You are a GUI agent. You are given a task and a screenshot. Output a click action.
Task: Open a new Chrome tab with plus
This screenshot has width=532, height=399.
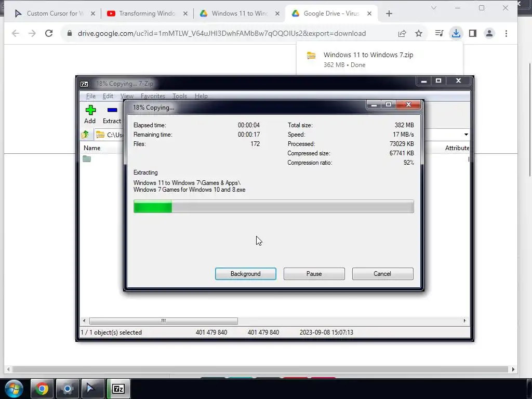pyautogui.click(x=389, y=14)
